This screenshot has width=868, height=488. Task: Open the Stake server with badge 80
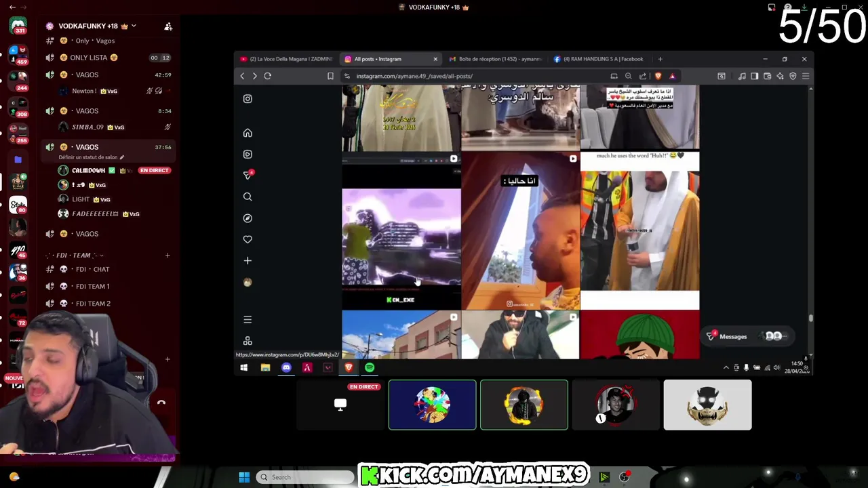[x=18, y=204]
